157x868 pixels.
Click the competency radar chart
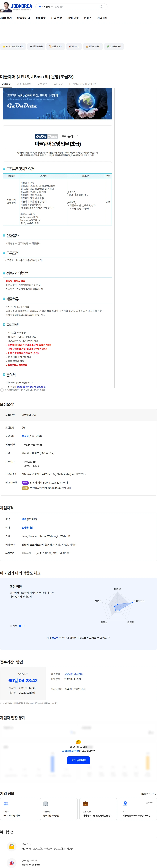tap(118, 606)
